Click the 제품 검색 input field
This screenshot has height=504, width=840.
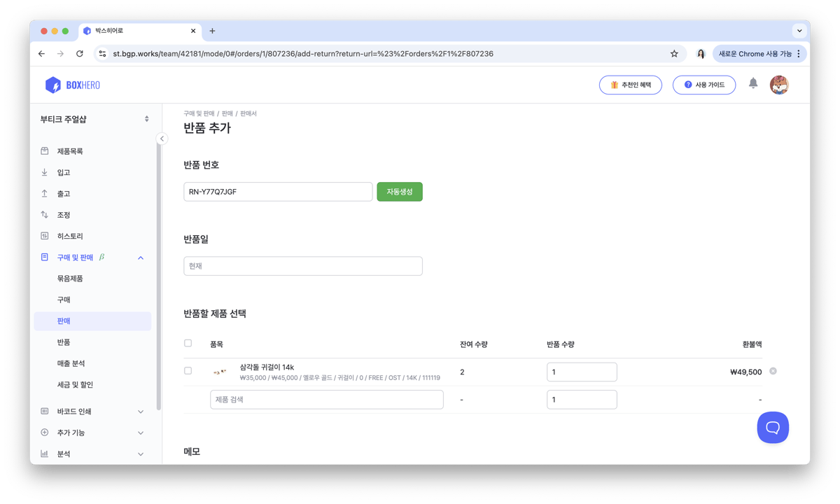pos(326,400)
